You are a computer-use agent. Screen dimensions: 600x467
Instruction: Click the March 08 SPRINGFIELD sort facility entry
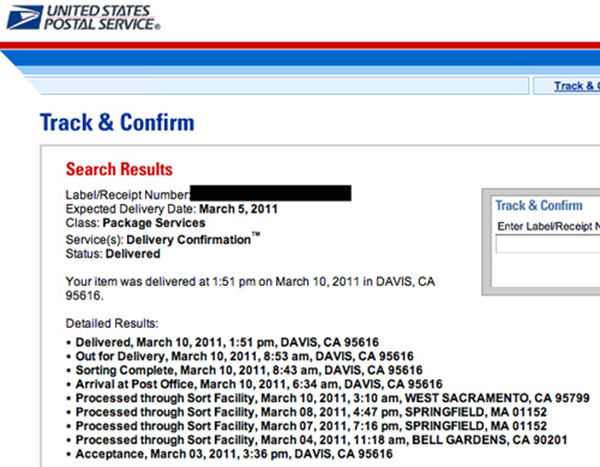tap(311, 412)
